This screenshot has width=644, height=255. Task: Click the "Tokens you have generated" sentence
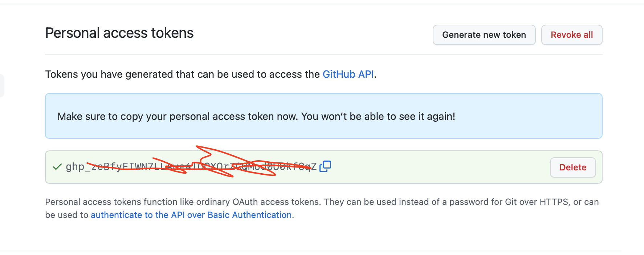pyautogui.click(x=182, y=74)
